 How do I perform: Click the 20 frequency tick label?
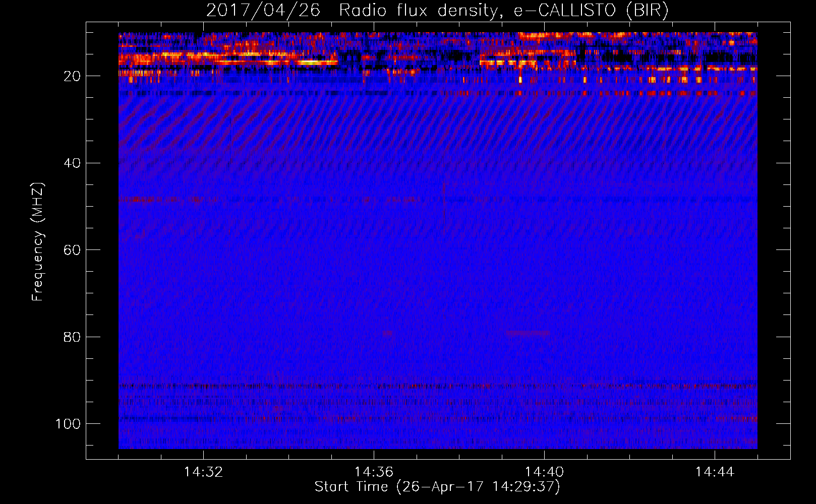72,77
